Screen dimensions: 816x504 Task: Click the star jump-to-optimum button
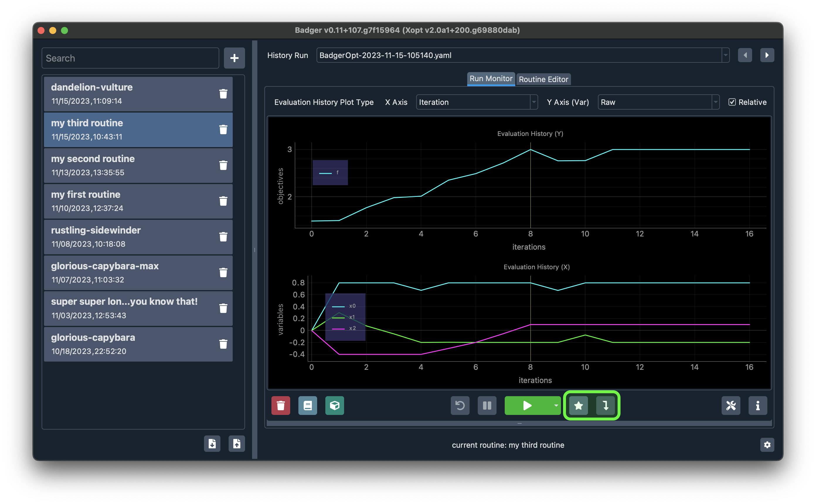pyautogui.click(x=579, y=405)
